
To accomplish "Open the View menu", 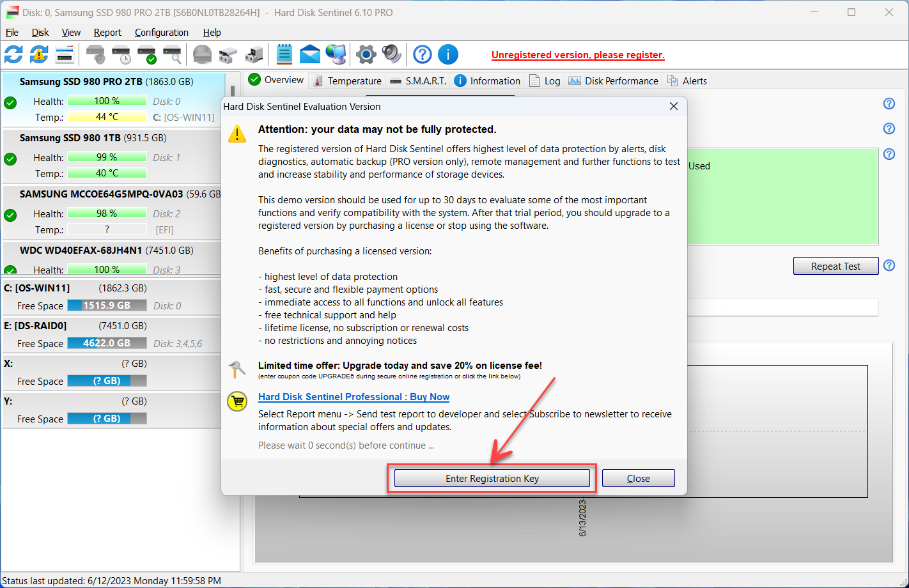I will click(x=71, y=33).
